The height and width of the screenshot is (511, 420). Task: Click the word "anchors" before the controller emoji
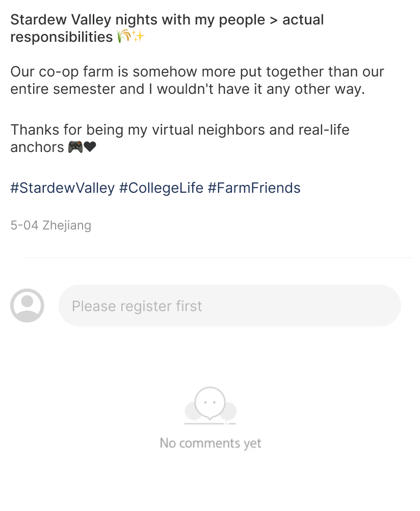click(x=37, y=147)
